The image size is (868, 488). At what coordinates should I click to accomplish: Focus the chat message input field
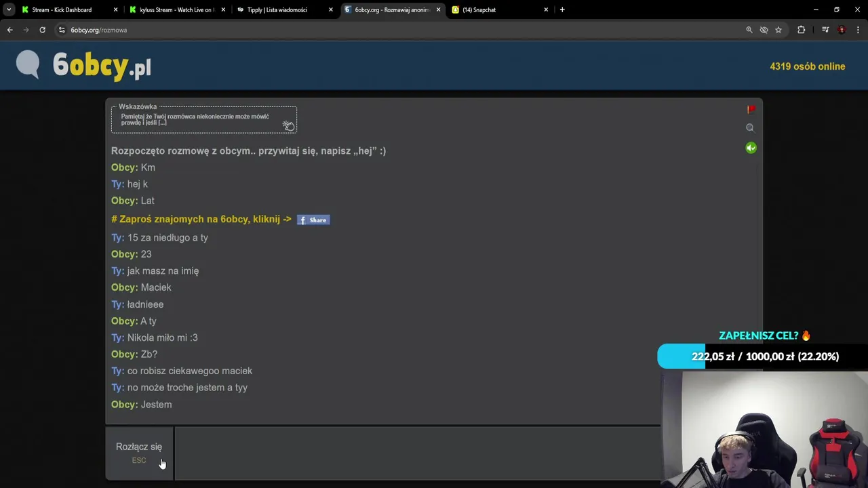tap(417, 453)
